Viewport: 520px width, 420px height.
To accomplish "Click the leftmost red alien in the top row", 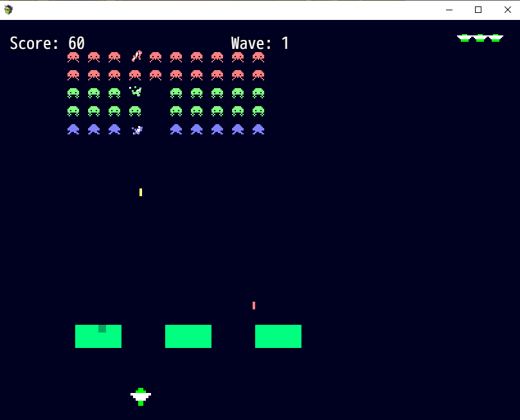I will point(73,57).
